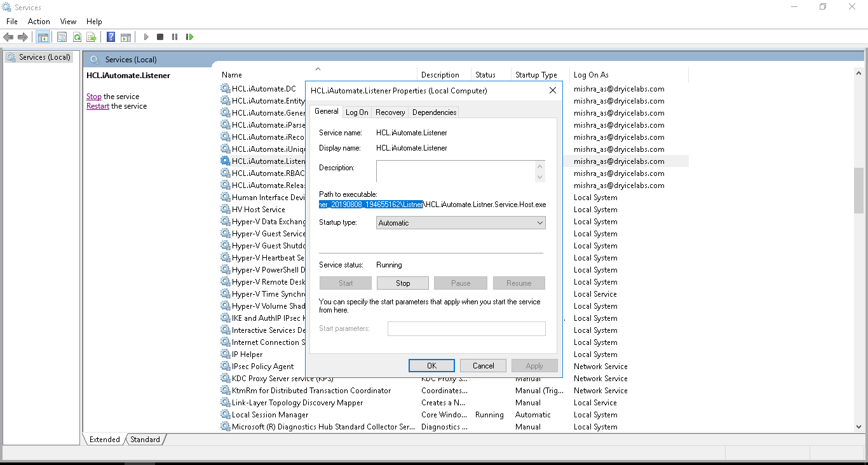Click the gear icon beside Local Session Manager
The width and height of the screenshot is (868, 465).
[x=226, y=415]
